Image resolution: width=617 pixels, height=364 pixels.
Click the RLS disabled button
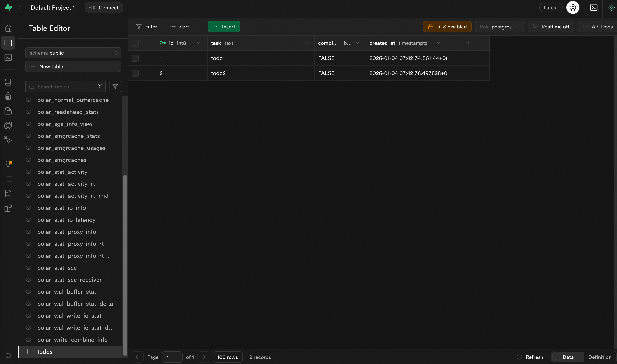(447, 27)
